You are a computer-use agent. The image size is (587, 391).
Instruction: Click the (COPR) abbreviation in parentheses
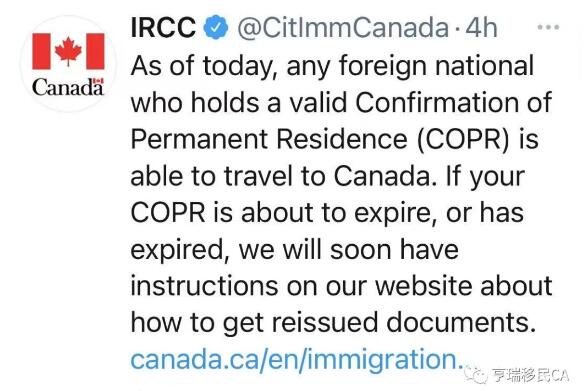[x=464, y=139]
